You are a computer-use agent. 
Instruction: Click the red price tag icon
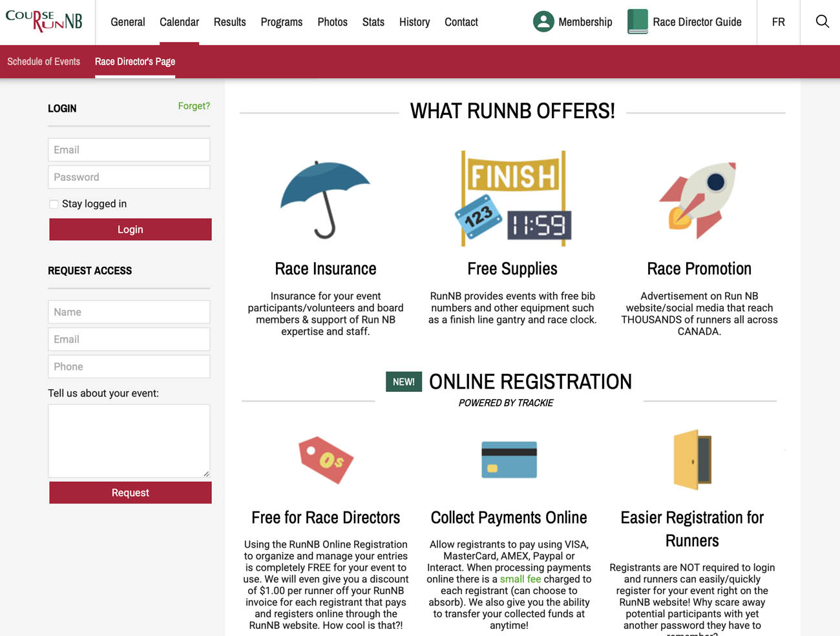click(x=326, y=460)
